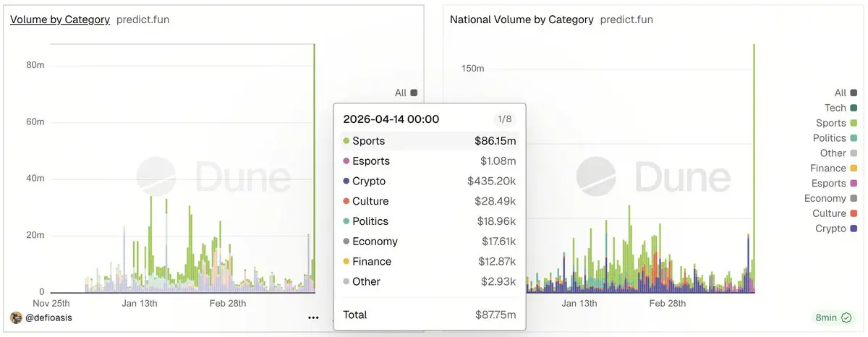Toggle the Politics legend series in the right chart

[835, 138]
